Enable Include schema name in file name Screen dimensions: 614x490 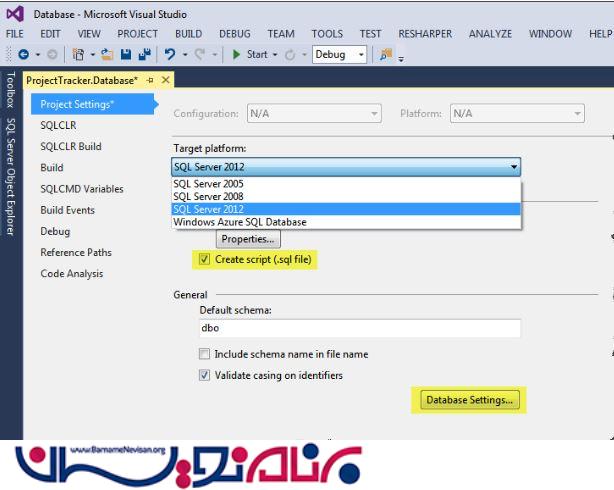point(205,354)
